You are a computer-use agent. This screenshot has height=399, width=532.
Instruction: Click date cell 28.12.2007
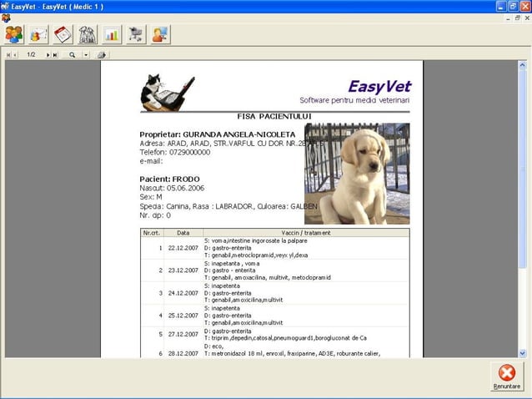[183, 353]
